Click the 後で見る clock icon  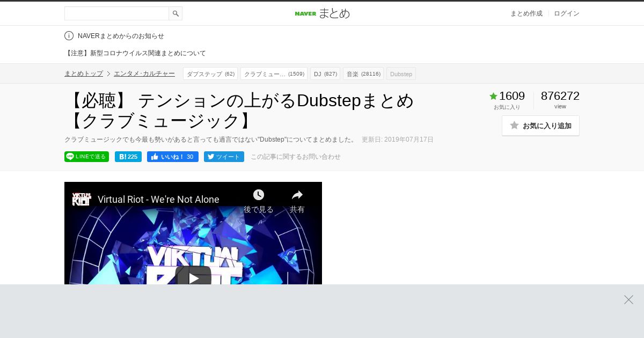click(259, 195)
